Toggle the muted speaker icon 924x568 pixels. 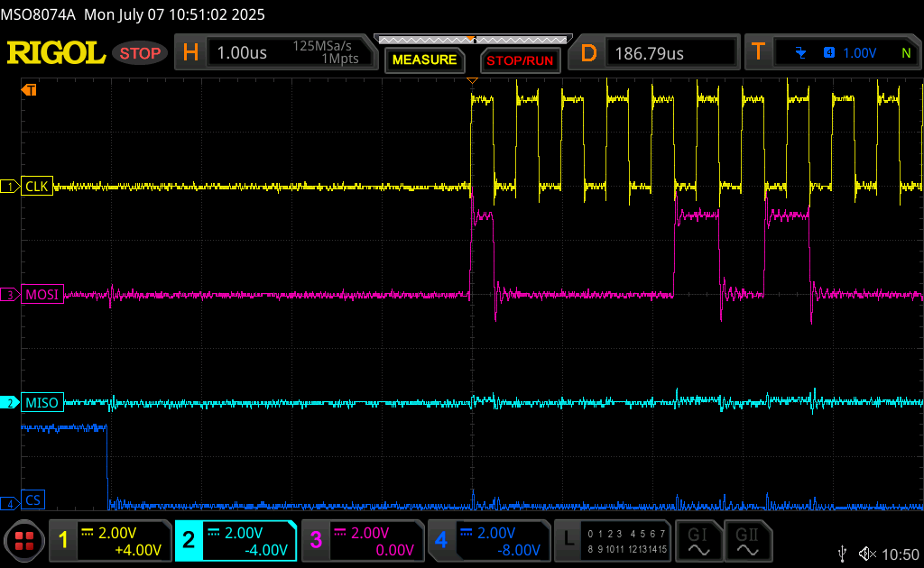867,554
